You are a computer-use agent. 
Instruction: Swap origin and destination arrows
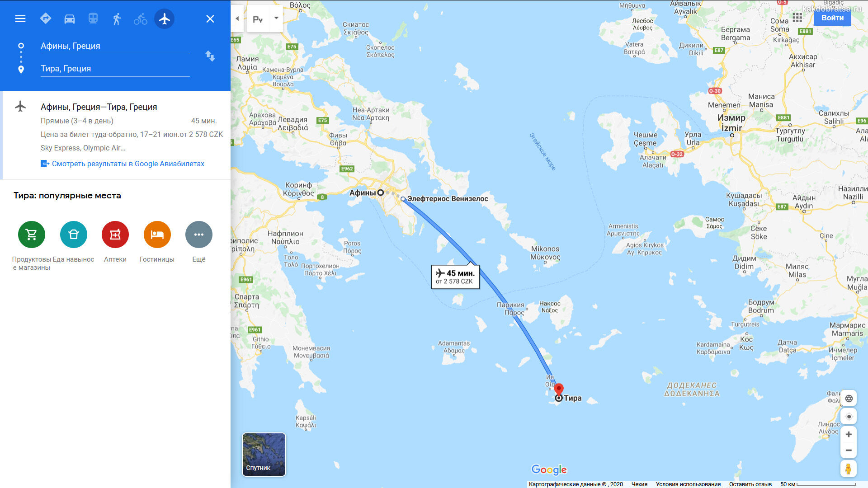point(210,56)
